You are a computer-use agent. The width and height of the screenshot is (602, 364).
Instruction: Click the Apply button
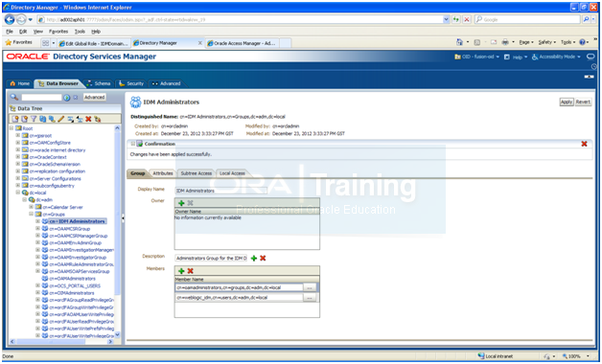567,102
